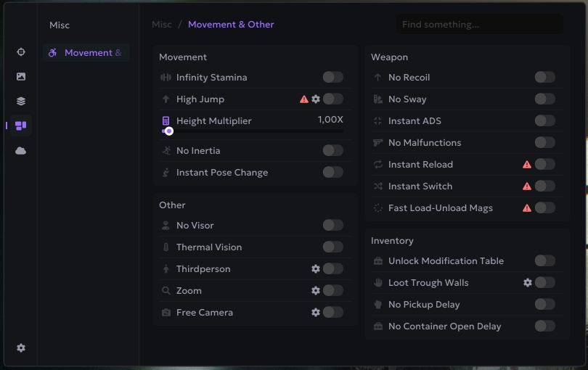Open Loot Trough Walls settings gear

point(528,282)
